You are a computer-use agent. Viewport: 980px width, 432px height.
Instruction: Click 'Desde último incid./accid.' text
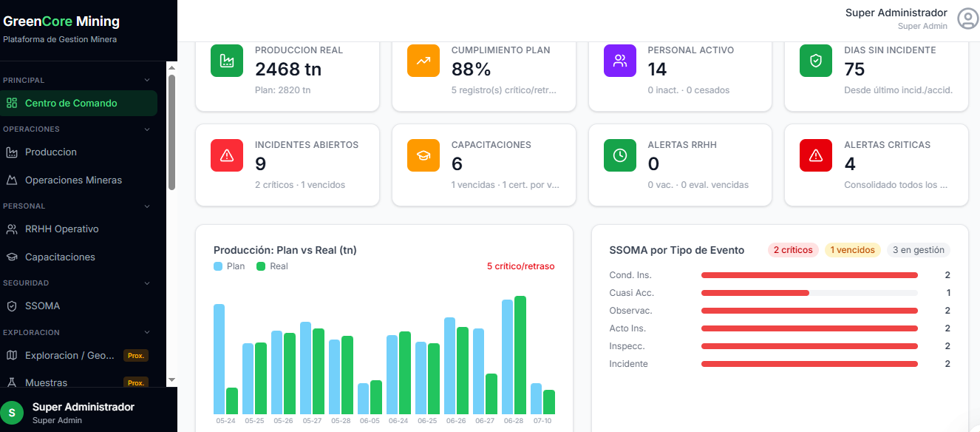[x=898, y=90]
